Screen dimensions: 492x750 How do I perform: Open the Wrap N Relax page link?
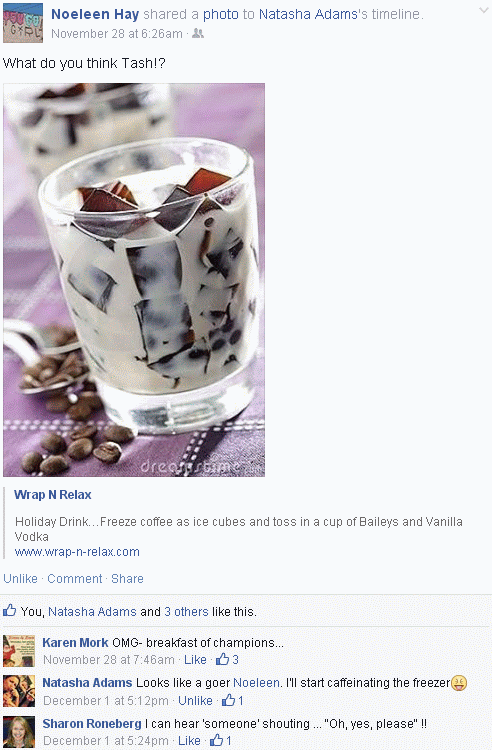53,495
